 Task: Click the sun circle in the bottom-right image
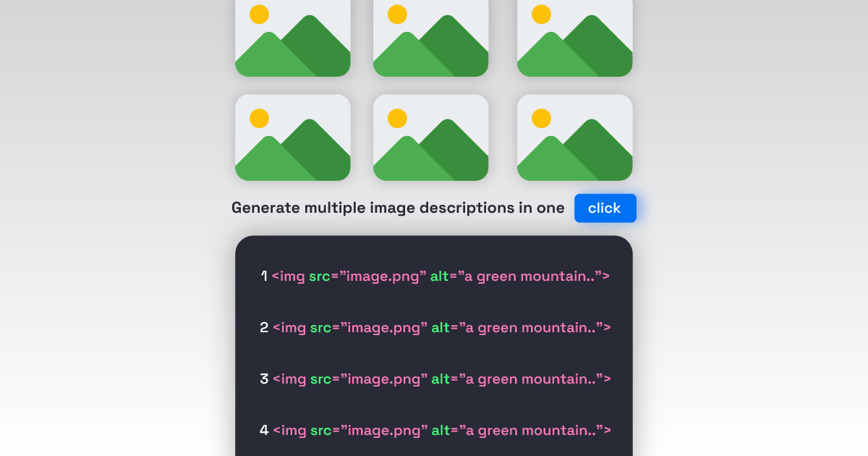point(541,118)
